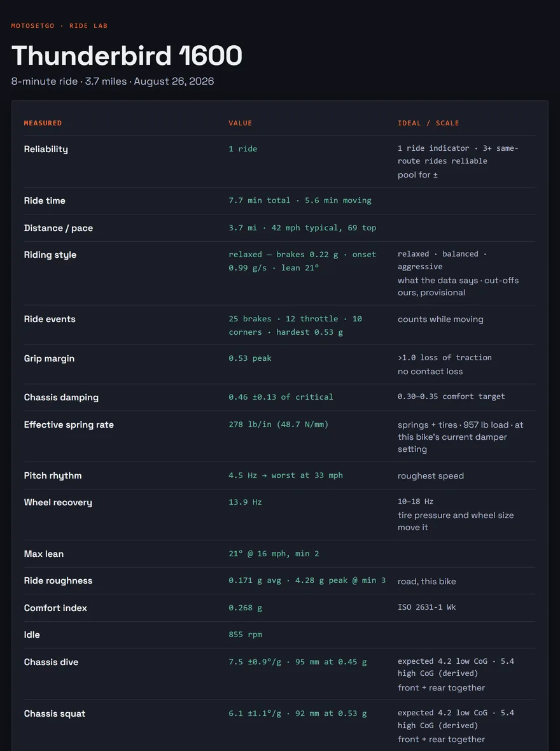Click the 'roughest speed' note
Screen dimensions: 560x751
pos(431,476)
